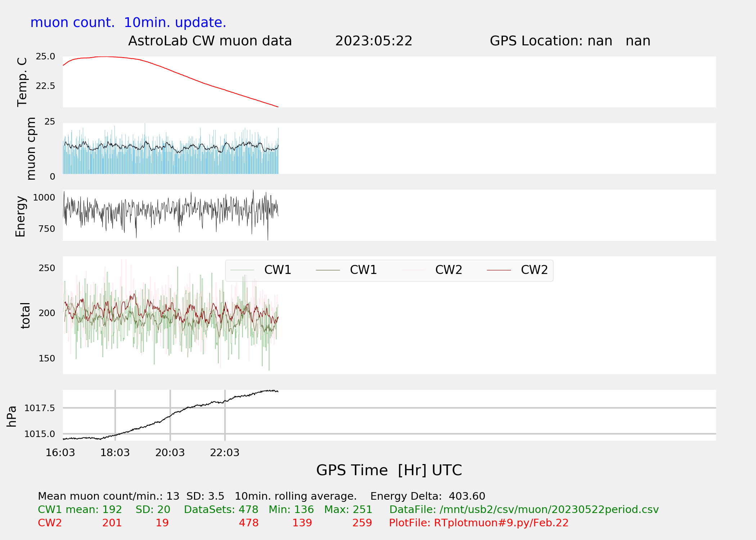Click the 'muon cpm' axis label

coord(31,148)
